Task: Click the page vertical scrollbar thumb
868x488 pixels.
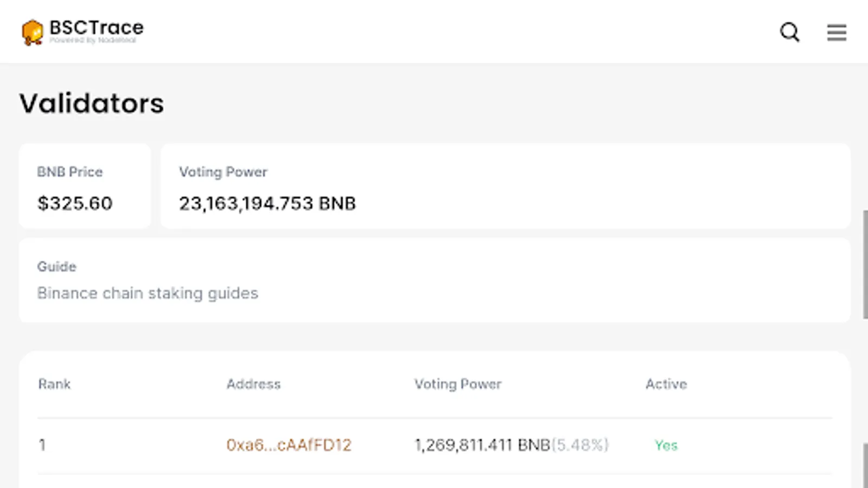Action: [x=864, y=264]
